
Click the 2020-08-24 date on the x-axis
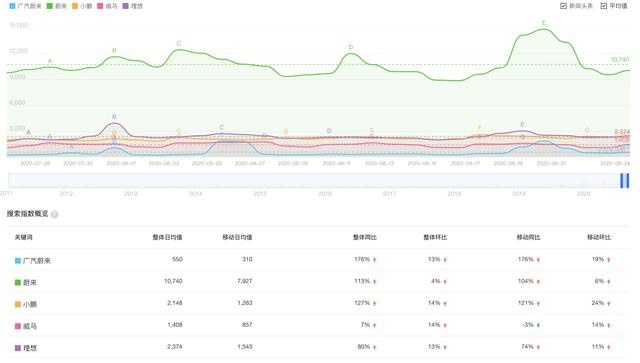pyautogui.click(x=614, y=163)
